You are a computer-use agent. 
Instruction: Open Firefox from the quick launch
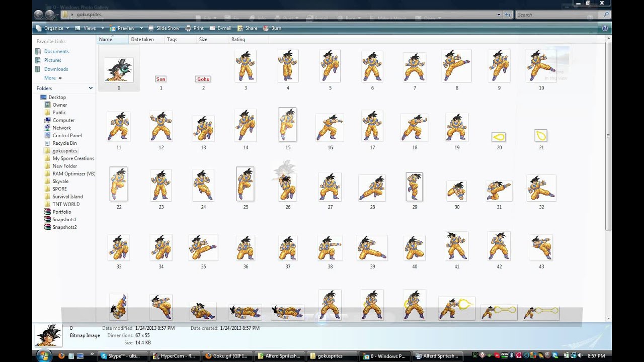[x=61, y=356]
